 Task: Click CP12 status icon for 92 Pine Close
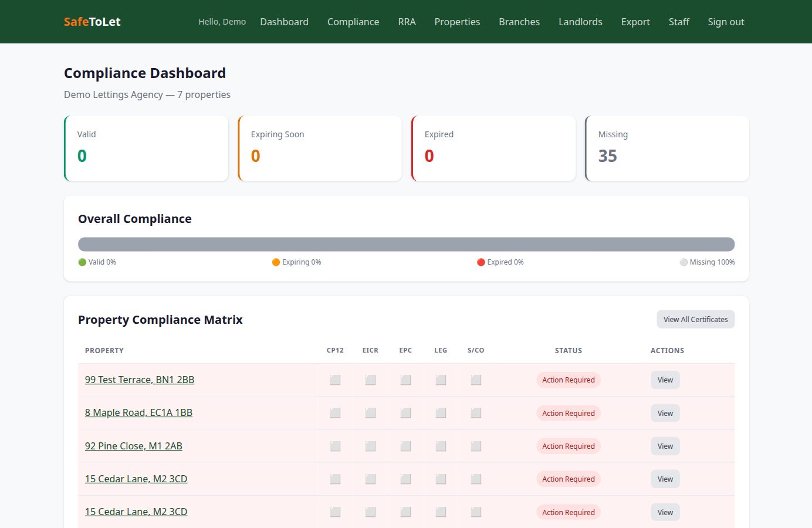coord(335,446)
